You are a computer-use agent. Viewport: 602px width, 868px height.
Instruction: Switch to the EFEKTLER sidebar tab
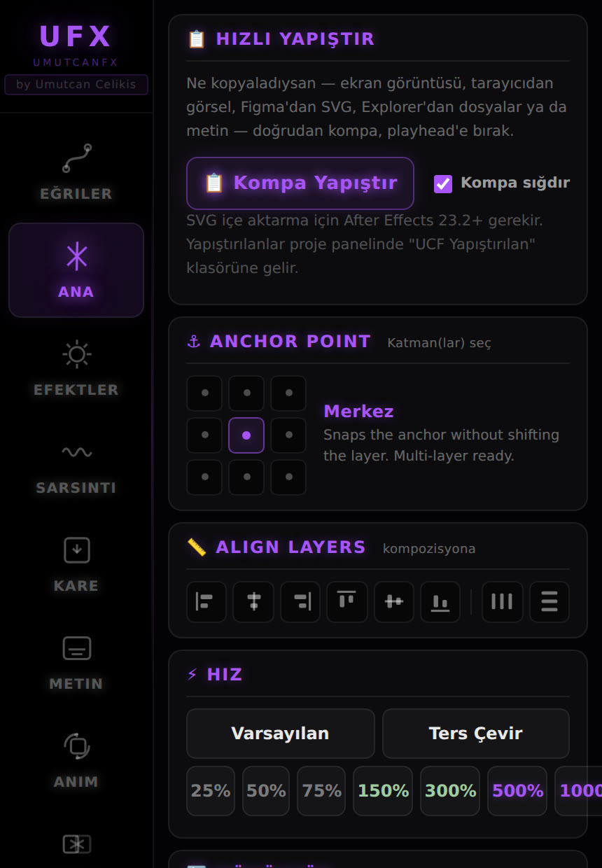(x=76, y=368)
